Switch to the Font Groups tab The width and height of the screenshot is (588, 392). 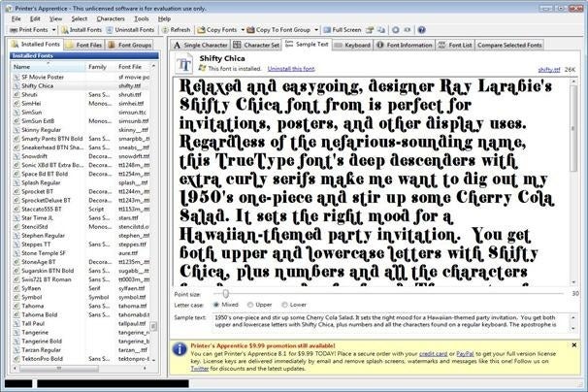[129, 45]
